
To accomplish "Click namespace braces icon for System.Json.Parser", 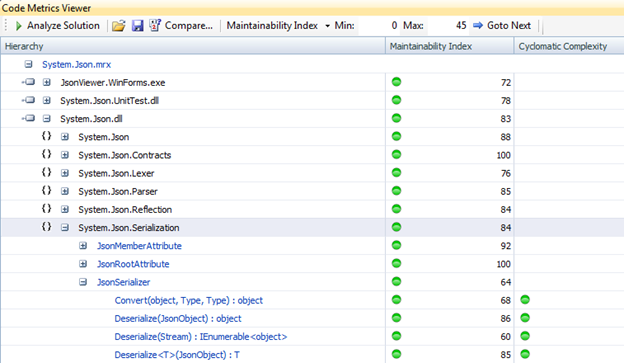I will pos(47,191).
